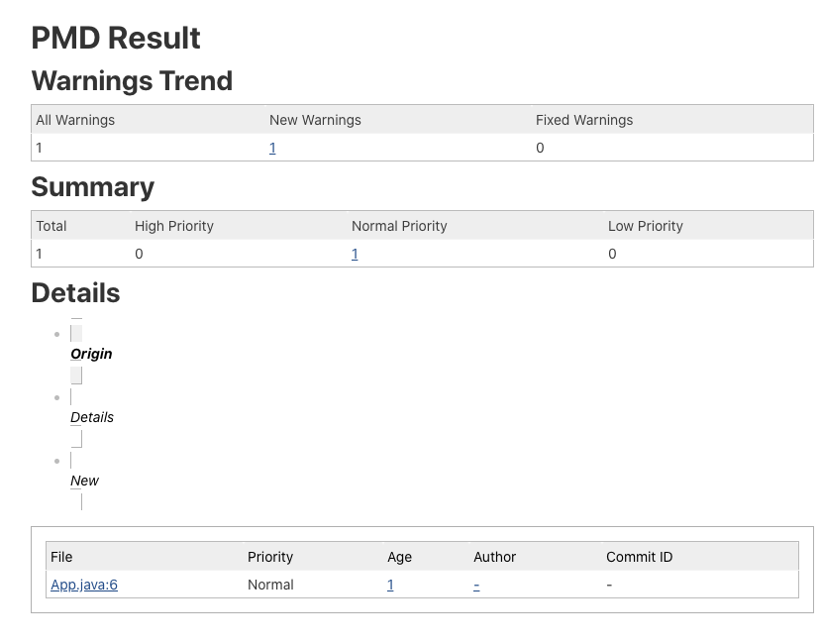Viewport: 821px width, 644px height.
Task: Click the Low Priority column header
Action: point(646,226)
